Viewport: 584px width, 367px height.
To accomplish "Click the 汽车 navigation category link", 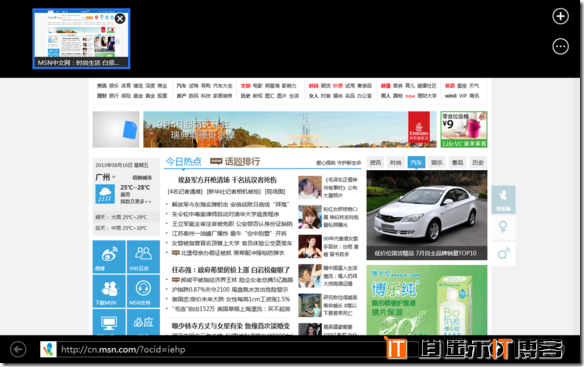I will 181,86.
